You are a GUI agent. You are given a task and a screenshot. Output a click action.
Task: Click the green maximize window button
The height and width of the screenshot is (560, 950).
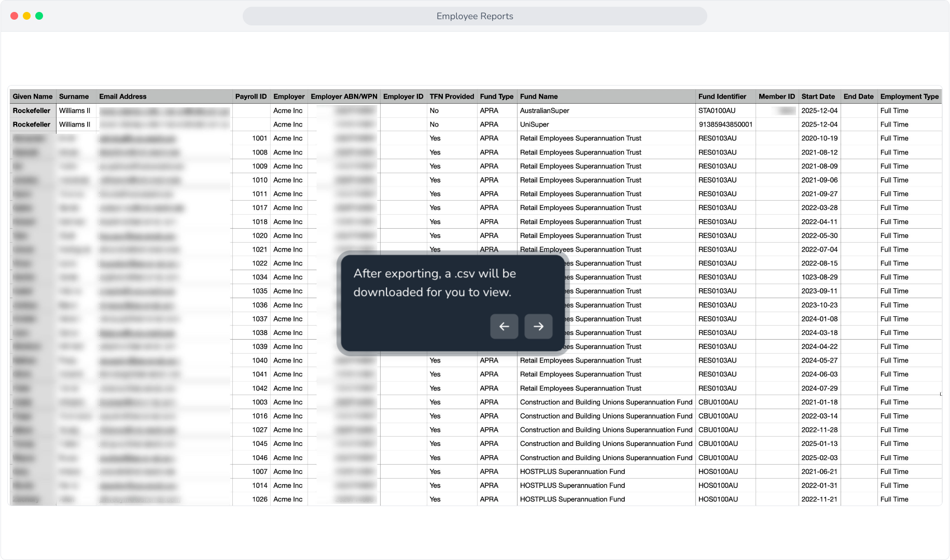pyautogui.click(x=39, y=16)
